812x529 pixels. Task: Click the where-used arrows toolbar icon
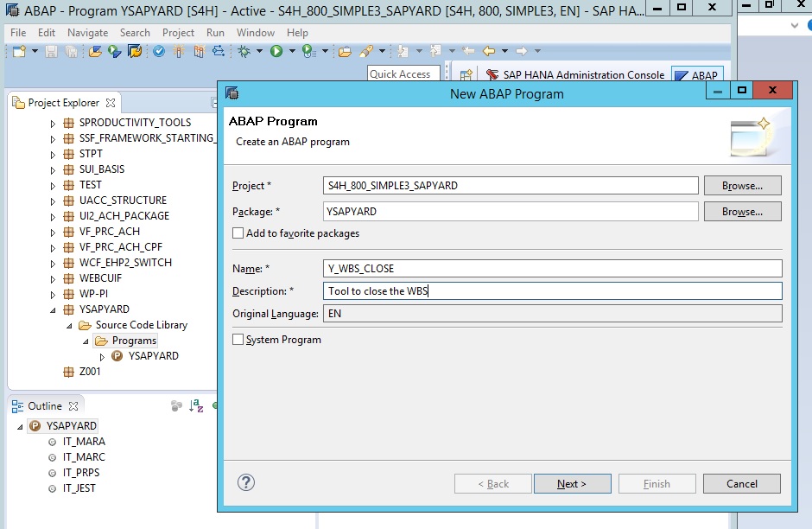tap(219, 51)
